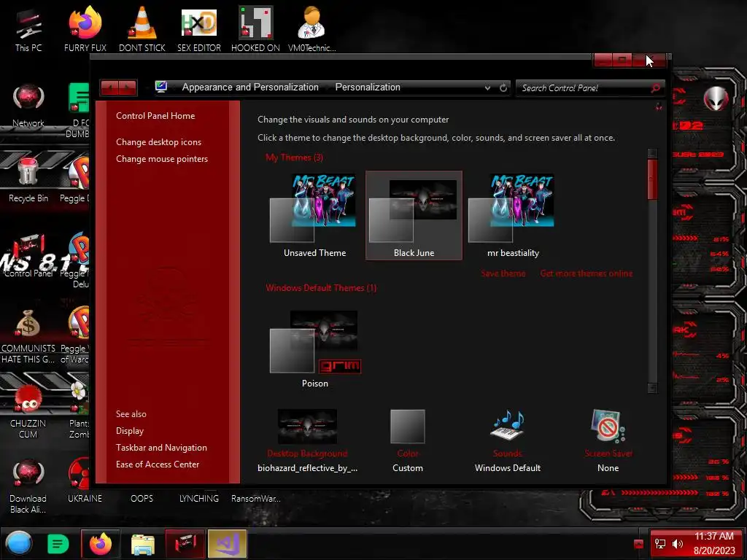Open the green notes app in taskbar
Screen dimensions: 747x560
pyautogui.click(x=58, y=543)
